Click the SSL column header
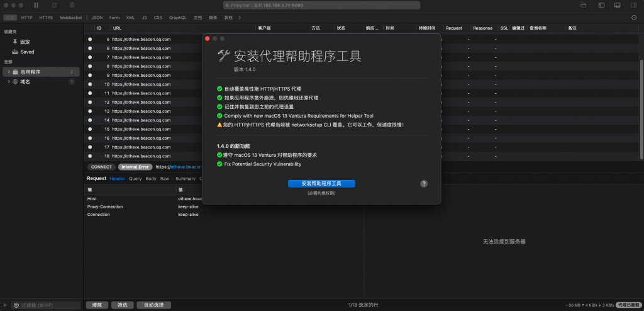The image size is (644, 311). (504, 28)
